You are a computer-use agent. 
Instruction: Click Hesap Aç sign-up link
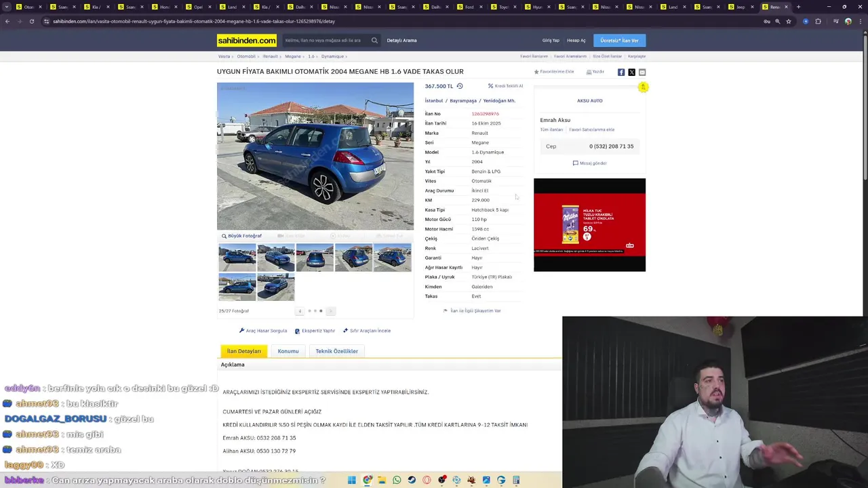(576, 41)
